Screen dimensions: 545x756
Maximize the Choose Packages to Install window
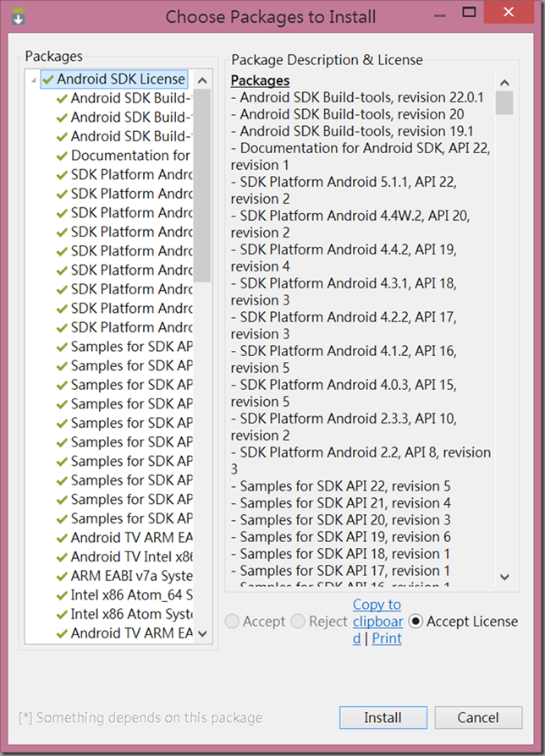point(469,13)
